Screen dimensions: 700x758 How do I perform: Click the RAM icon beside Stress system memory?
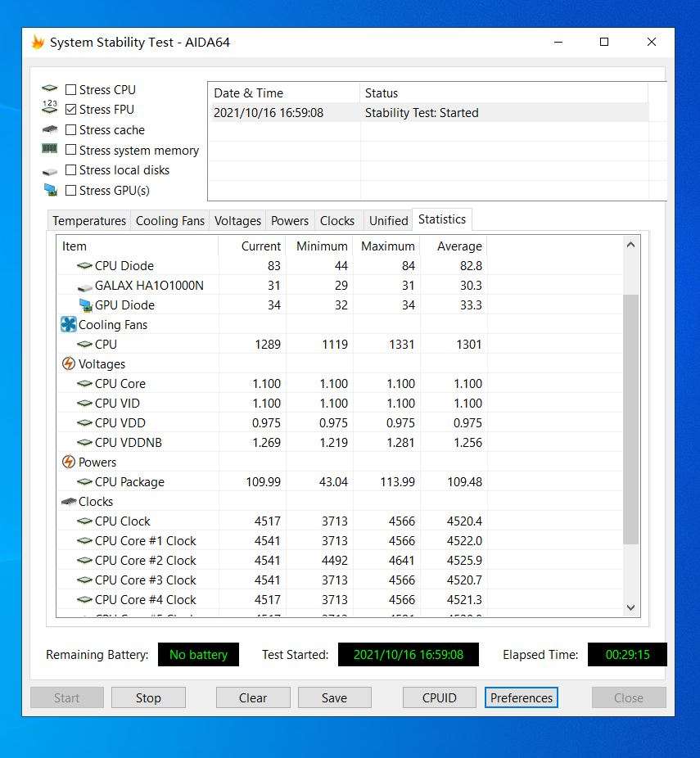(49, 148)
